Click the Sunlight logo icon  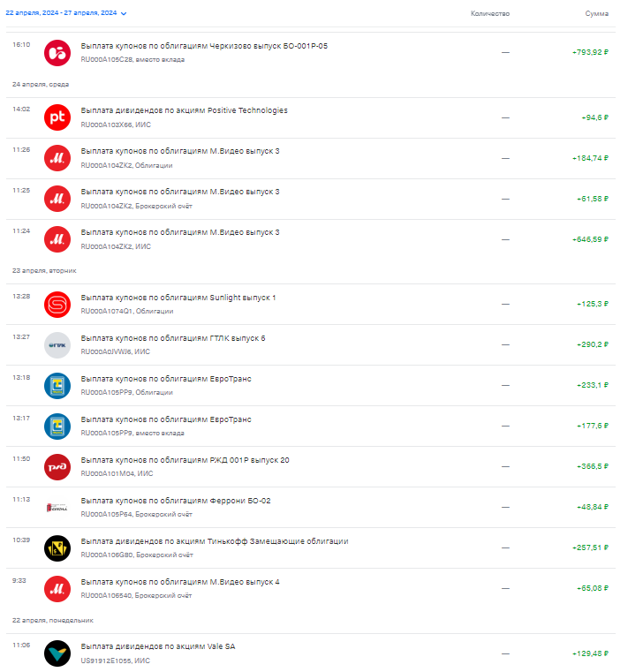point(57,305)
